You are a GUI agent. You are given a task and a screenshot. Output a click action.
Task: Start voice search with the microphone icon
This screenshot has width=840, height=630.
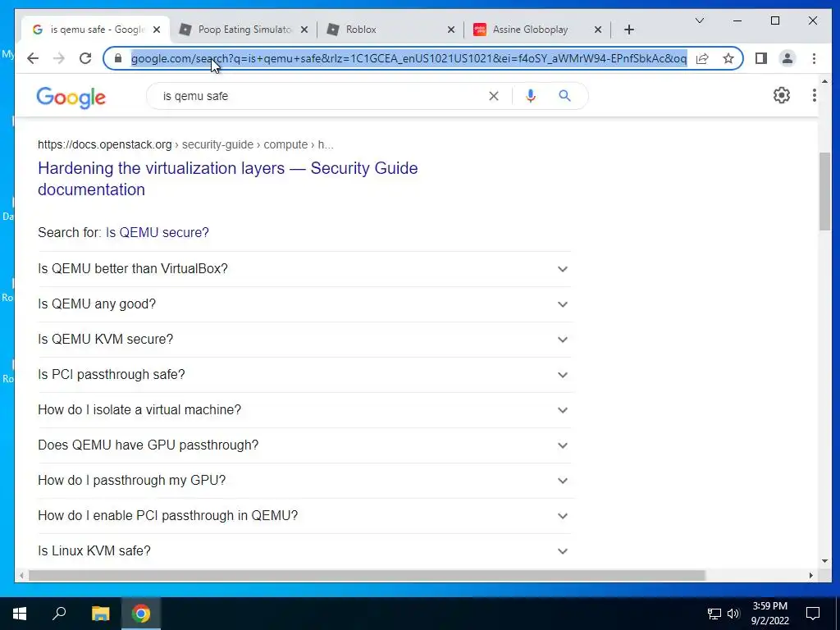coord(531,96)
